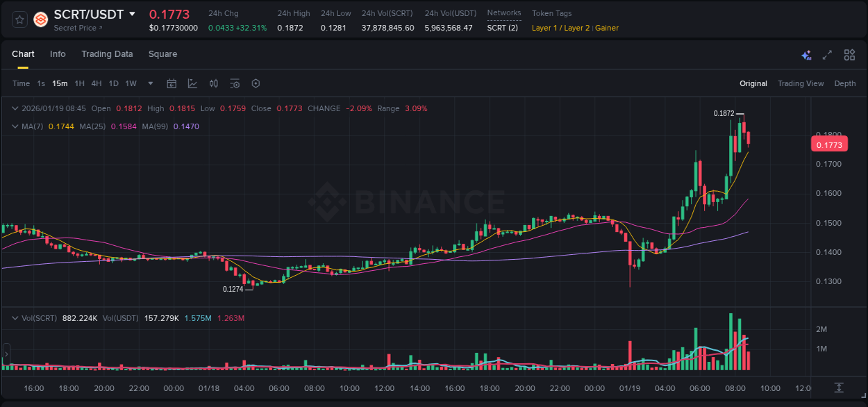Click the technical indicators icon
The height and width of the screenshot is (407, 868).
tap(213, 83)
